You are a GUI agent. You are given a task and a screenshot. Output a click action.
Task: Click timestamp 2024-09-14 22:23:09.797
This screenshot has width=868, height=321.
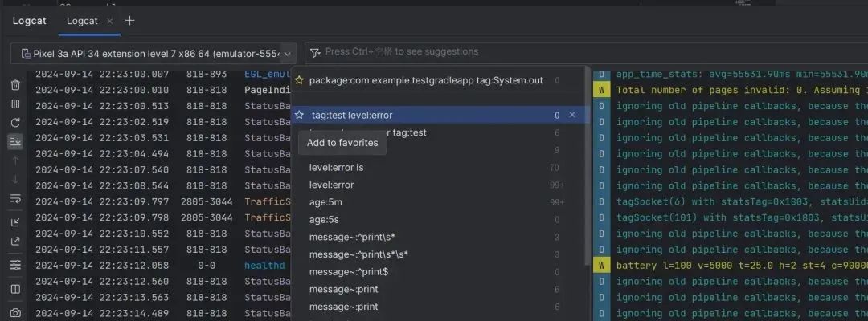pyautogui.click(x=102, y=201)
